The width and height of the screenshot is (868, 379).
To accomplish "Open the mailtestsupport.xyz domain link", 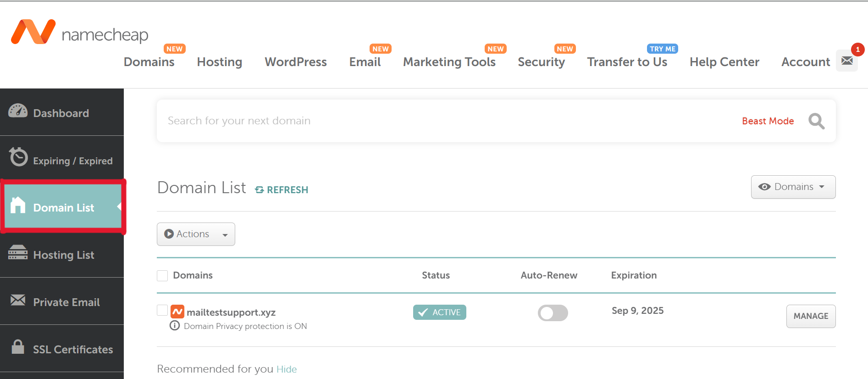I will point(231,312).
